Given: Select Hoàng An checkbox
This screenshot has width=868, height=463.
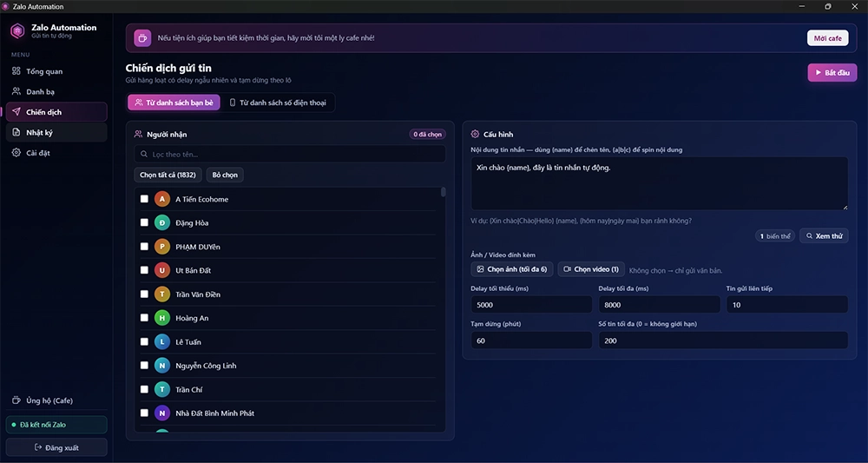Looking at the screenshot, I should click(144, 318).
